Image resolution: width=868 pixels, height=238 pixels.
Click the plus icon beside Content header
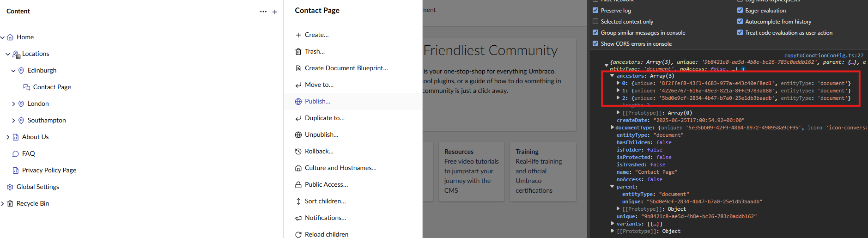pyautogui.click(x=275, y=12)
